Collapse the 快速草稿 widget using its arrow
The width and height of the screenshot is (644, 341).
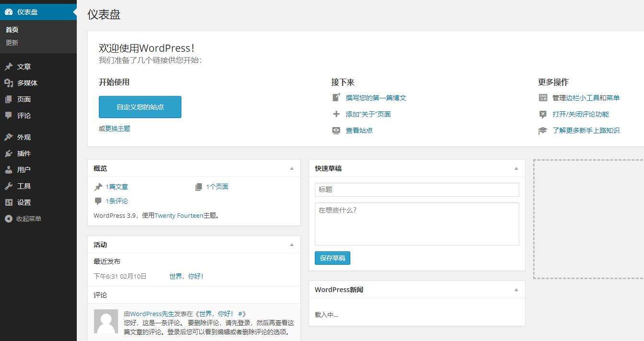(x=516, y=168)
